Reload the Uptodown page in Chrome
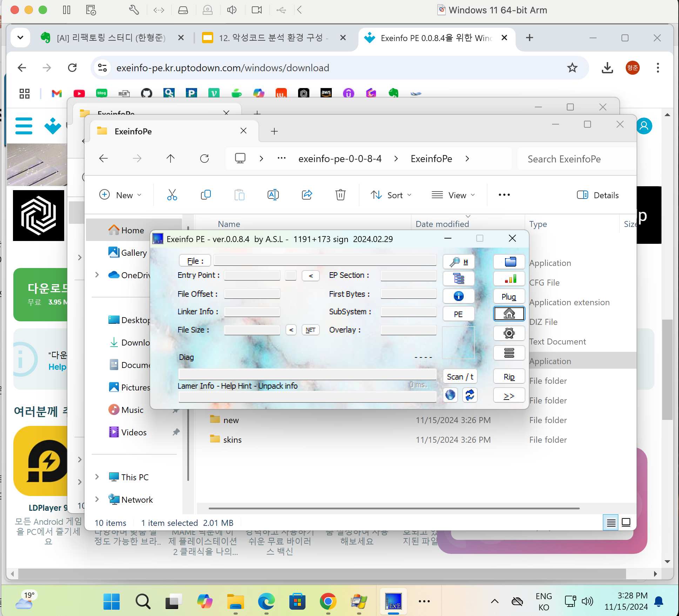The height and width of the screenshot is (616, 679). click(x=72, y=67)
